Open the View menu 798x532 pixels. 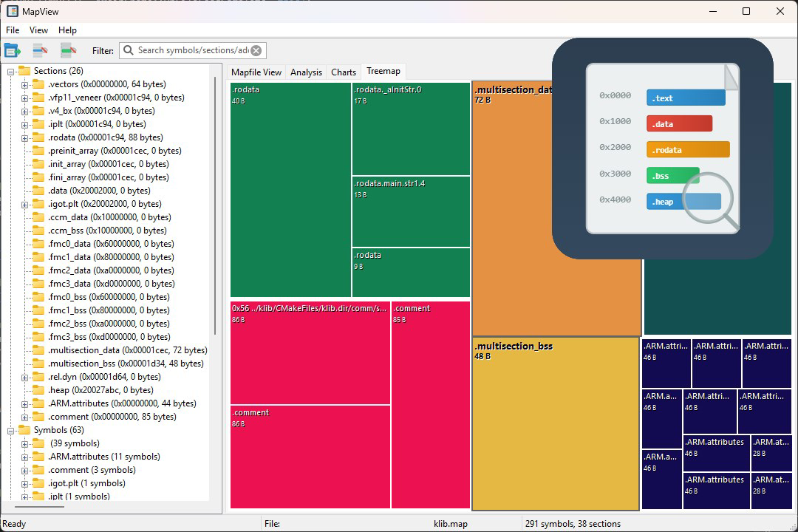click(x=38, y=30)
